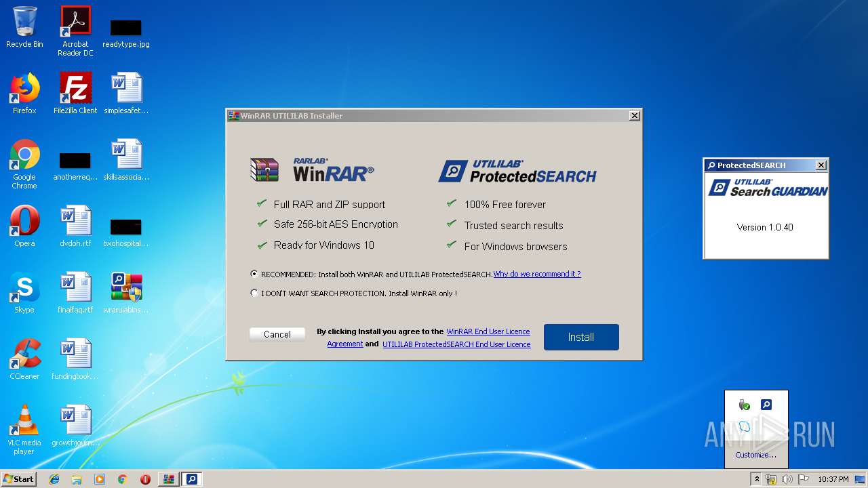
Task: Click the 'Full RAR and ZIP support' text
Action: coord(330,204)
